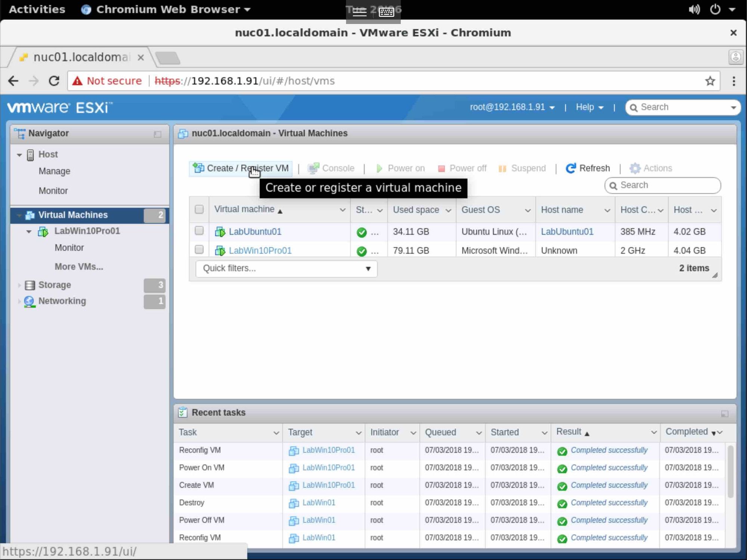Open the Virtual machine column dropdown arrow
Screen dimensions: 747x560
[342, 210]
